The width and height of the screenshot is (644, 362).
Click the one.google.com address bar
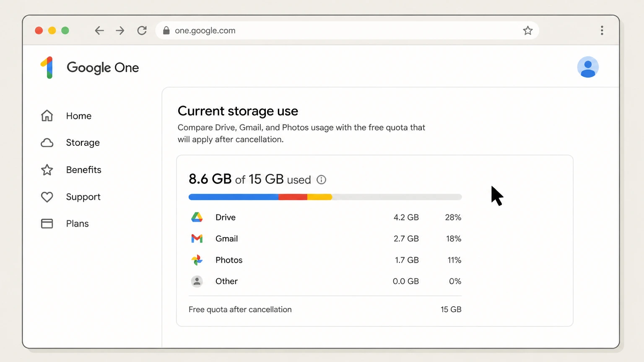pos(347,31)
